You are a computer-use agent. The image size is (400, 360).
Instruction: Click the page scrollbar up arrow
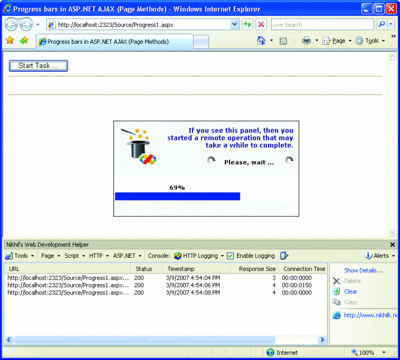coord(392,57)
